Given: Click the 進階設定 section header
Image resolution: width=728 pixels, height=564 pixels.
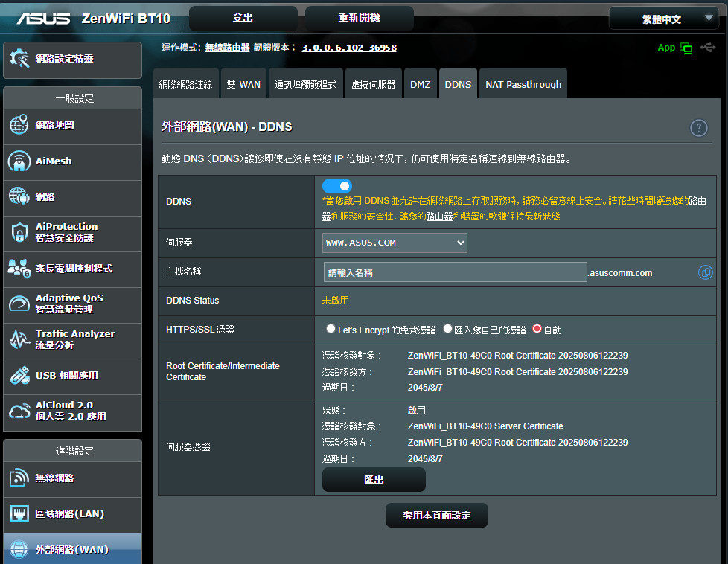Looking at the screenshot, I should click(x=74, y=451).
